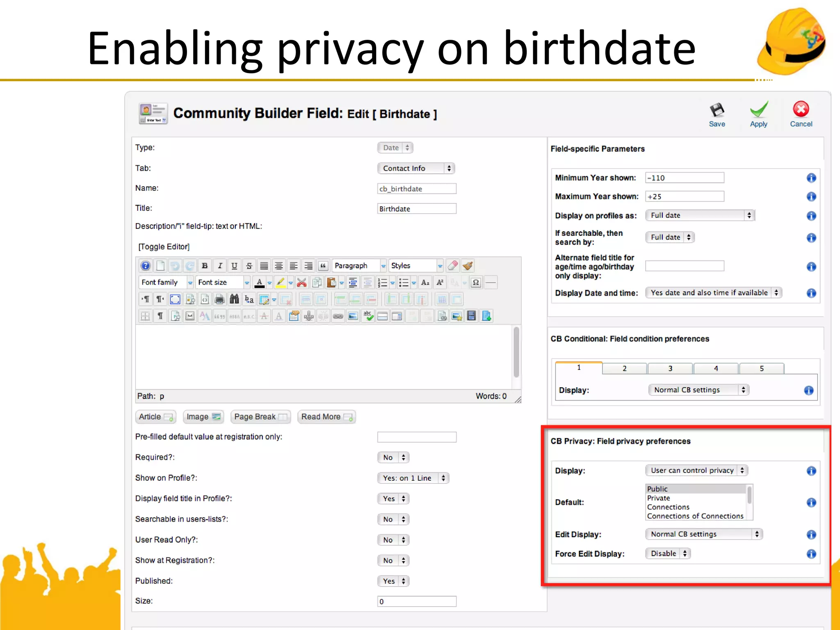Screen dimensions: 840x630
Task: Click the eraser Remove formatting icon
Action: coord(453,266)
